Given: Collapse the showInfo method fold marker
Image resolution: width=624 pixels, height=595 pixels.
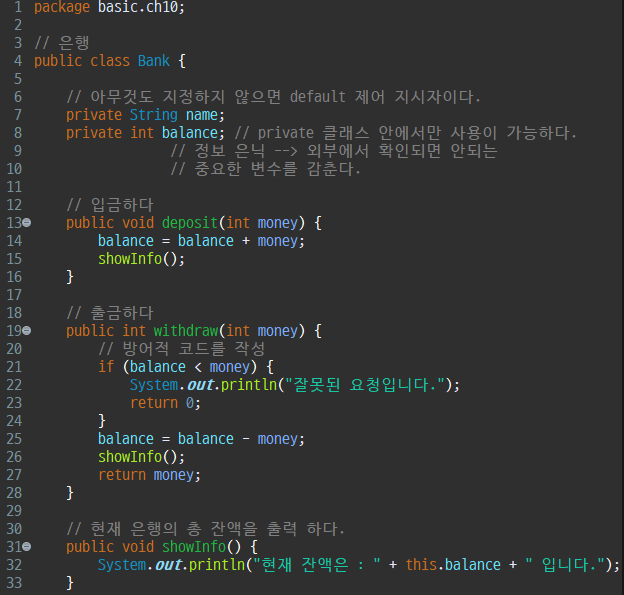Looking at the screenshot, I should pyautogui.click(x=27, y=547).
